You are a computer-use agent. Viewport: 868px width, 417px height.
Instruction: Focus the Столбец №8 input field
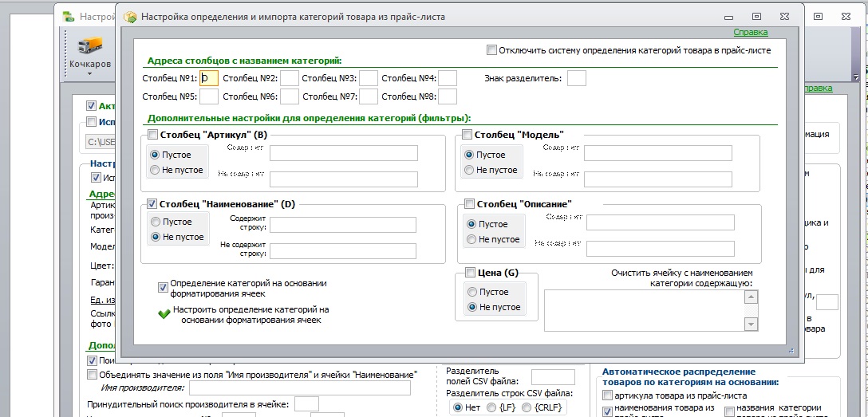click(448, 96)
